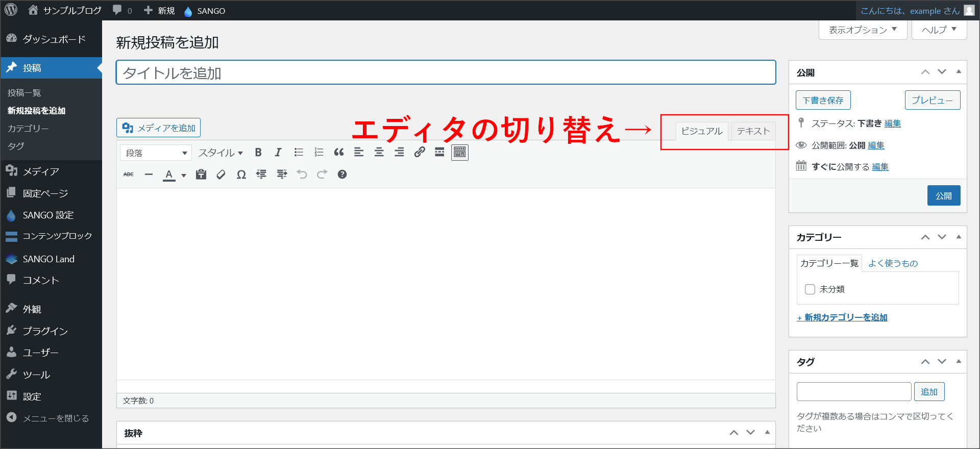Toggle the toolbar toggle (kitchen sink) button
Viewport: 980px width, 449px height.
click(x=460, y=152)
